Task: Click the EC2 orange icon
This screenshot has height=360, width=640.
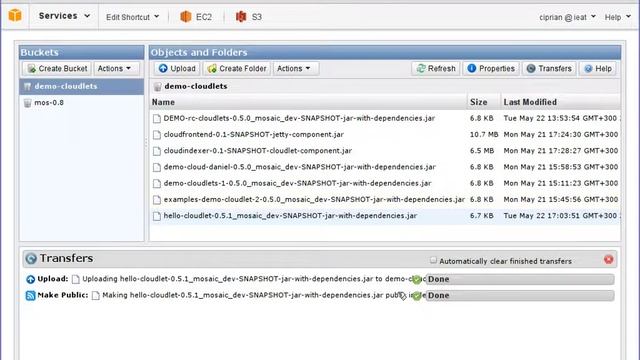Action: [186, 16]
